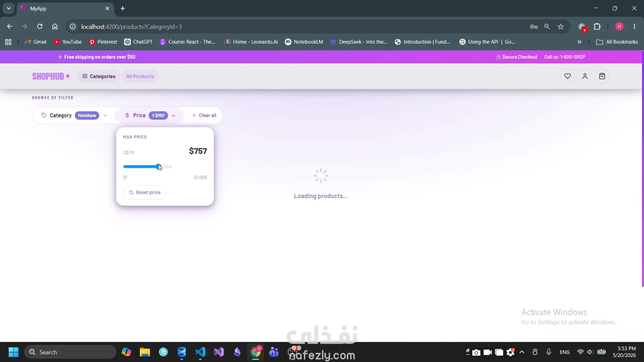Open the Chrome profile avatar H
The height and width of the screenshot is (362, 644).
click(x=620, y=26)
